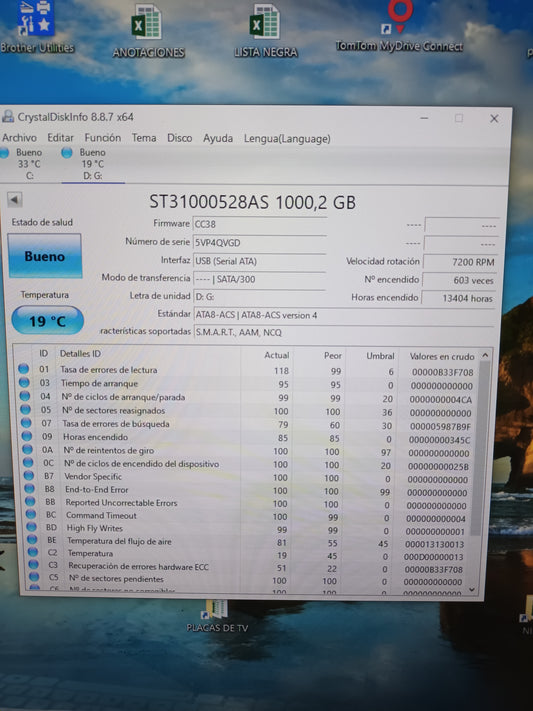Open the Disco menu
Viewport: 533px width, 711px height.
[180, 138]
